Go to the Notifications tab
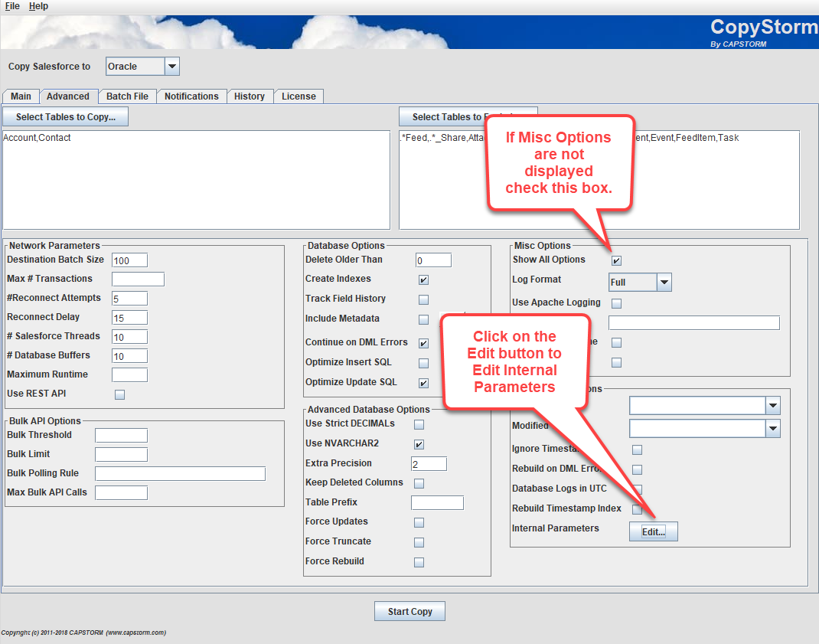This screenshot has width=819, height=644. pos(191,96)
